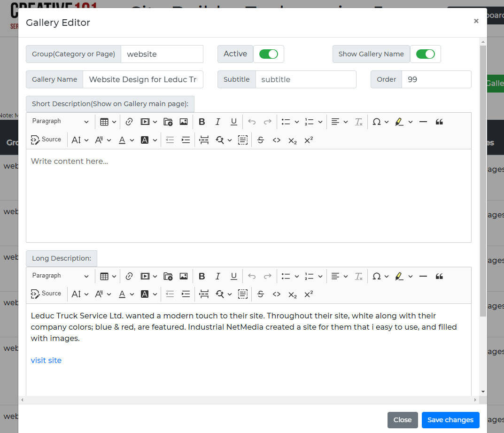
Task: Open font size dropdown in Long Description toolbar
Action: 80,294
